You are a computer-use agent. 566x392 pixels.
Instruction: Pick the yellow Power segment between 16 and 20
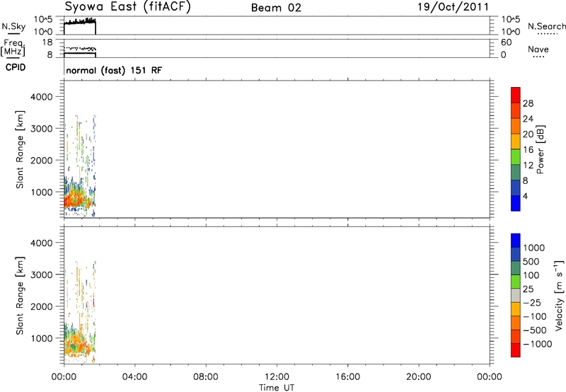pos(516,141)
